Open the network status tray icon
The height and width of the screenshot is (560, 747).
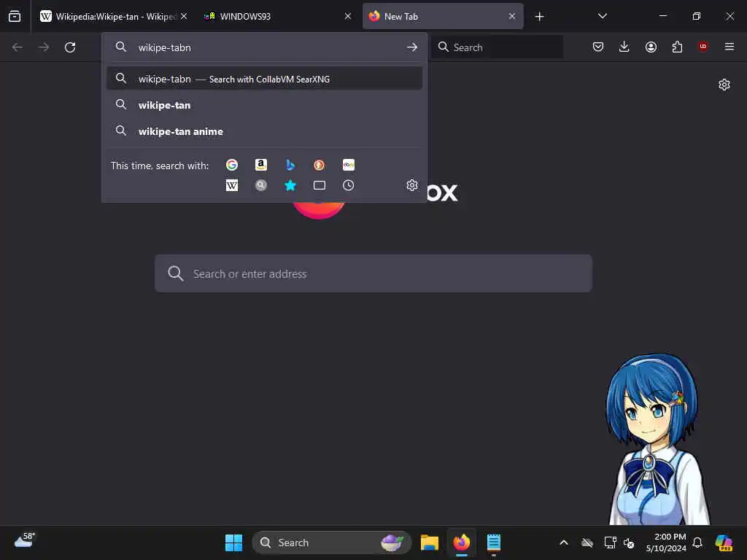pos(610,542)
